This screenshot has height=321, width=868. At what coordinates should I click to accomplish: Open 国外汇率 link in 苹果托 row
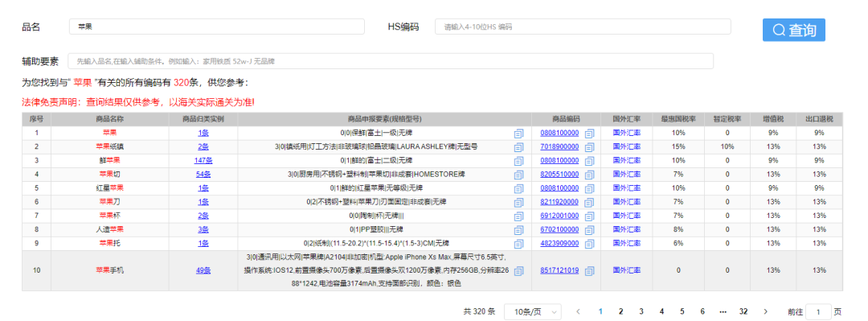pos(627,244)
